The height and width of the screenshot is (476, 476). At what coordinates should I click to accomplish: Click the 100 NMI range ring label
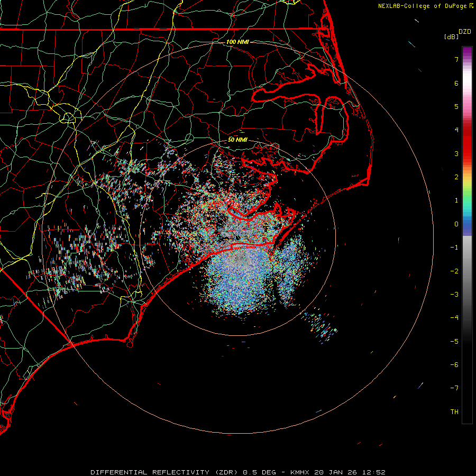237,42
